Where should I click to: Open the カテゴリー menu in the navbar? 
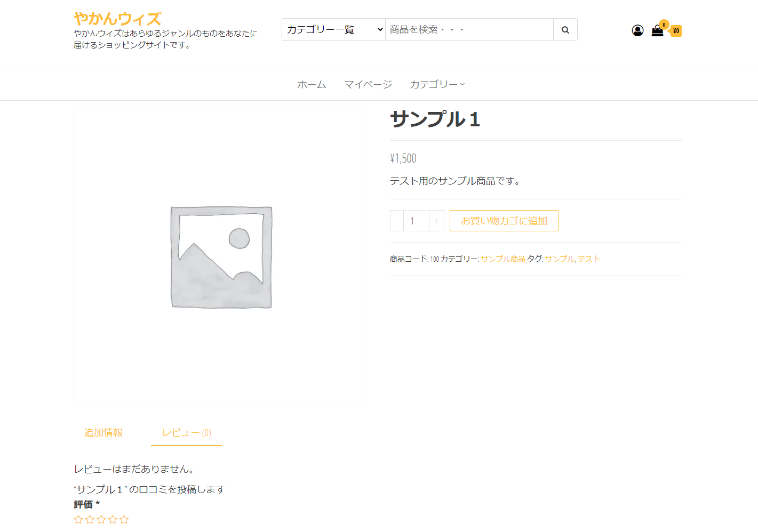click(x=434, y=84)
